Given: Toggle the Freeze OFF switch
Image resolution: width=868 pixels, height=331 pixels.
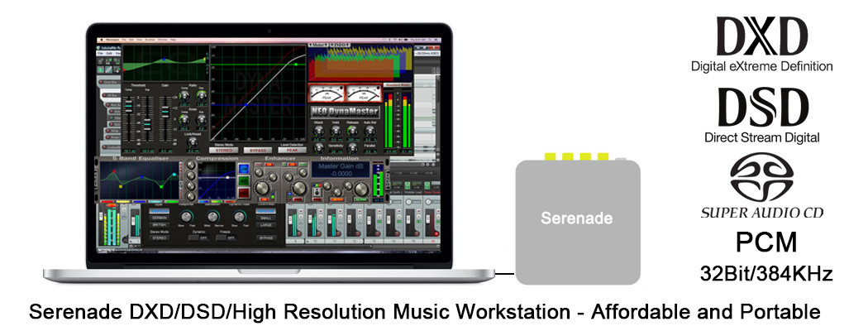Looking at the screenshot, I should click(227, 237).
